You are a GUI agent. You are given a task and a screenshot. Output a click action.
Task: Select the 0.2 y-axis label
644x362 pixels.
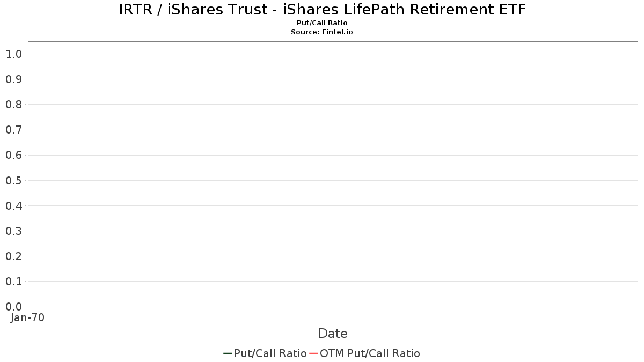coord(13,256)
